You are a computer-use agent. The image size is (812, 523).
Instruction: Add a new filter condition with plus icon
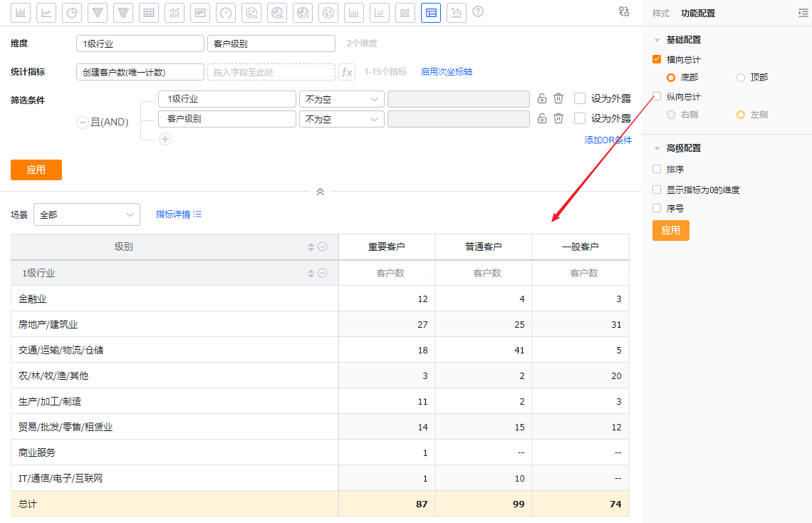click(x=165, y=139)
